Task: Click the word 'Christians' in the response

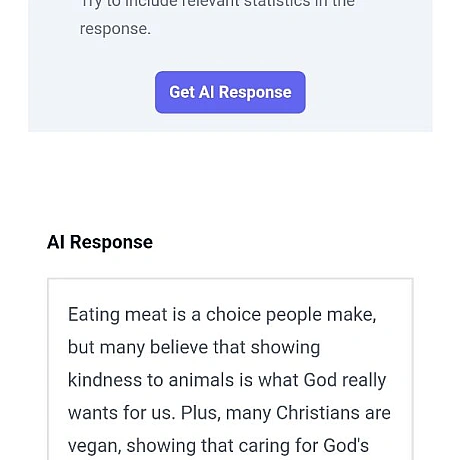Action: tap(318, 413)
